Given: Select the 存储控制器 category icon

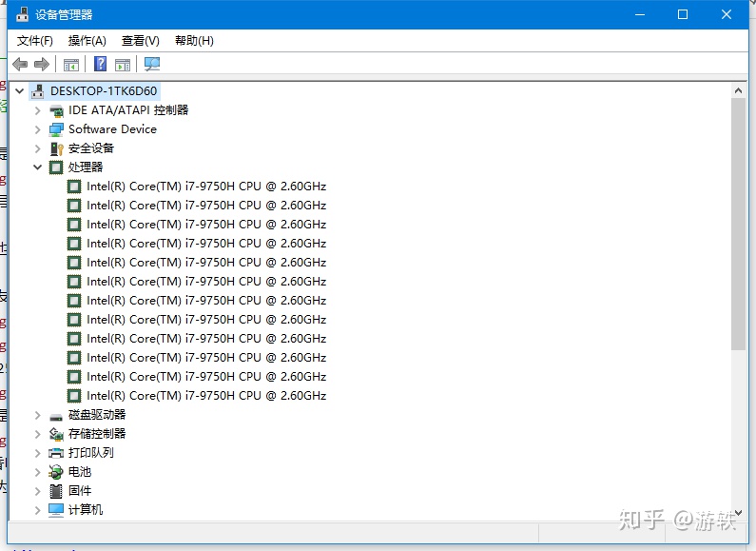Looking at the screenshot, I should pyautogui.click(x=56, y=434).
